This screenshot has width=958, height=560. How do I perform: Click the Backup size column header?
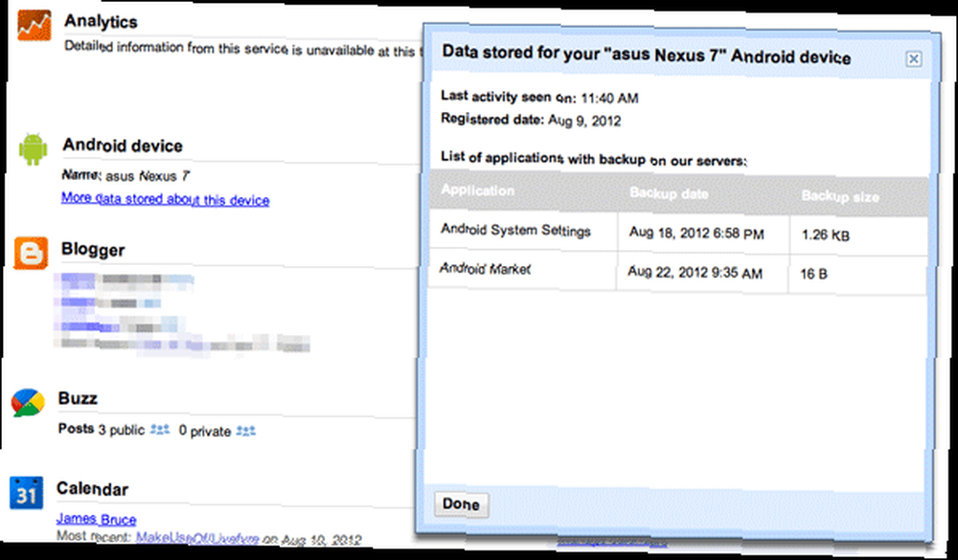pos(840,196)
